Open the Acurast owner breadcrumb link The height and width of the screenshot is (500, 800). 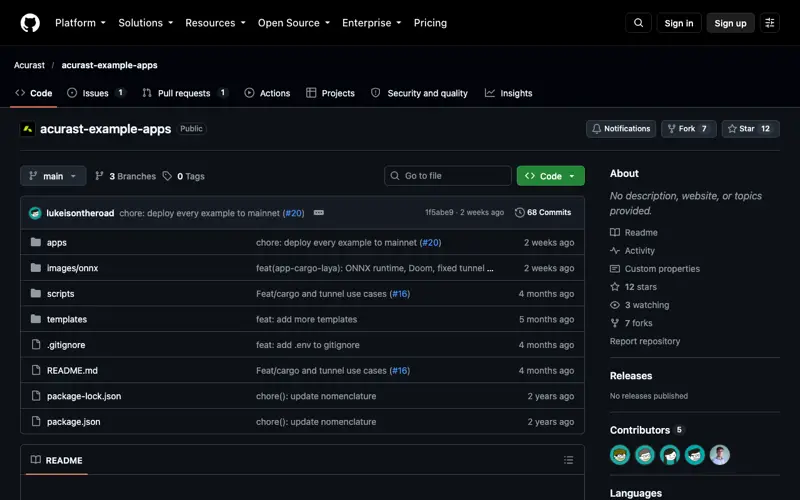(29, 65)
